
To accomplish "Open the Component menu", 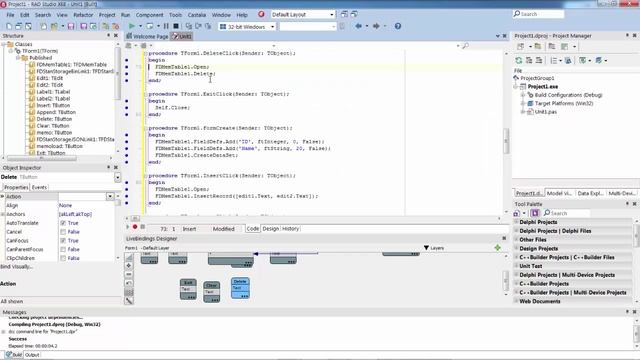I will pos(149,15).
